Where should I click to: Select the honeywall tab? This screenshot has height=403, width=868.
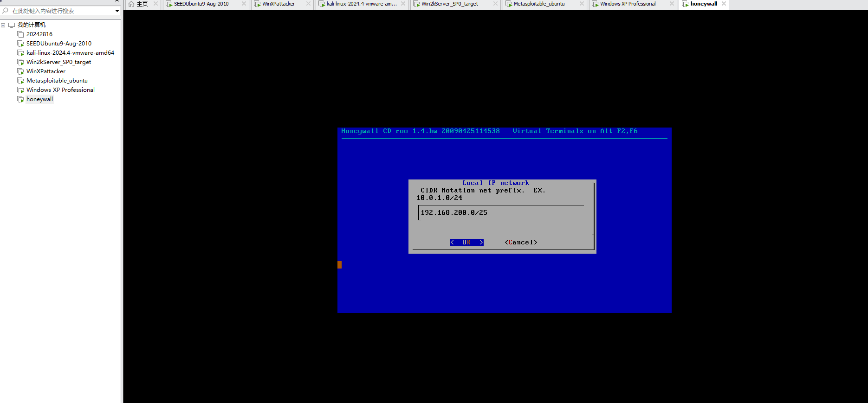tap(703, 4)
